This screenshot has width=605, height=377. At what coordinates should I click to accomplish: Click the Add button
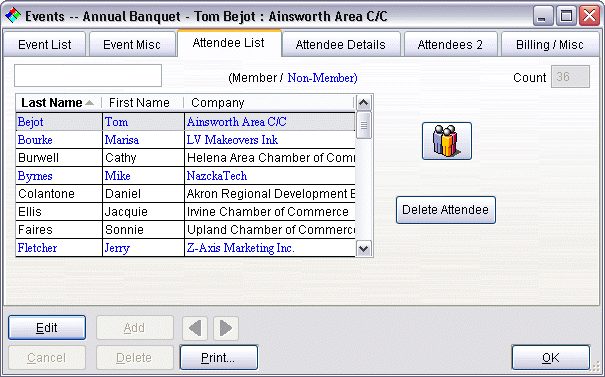(x=134, y=328)
